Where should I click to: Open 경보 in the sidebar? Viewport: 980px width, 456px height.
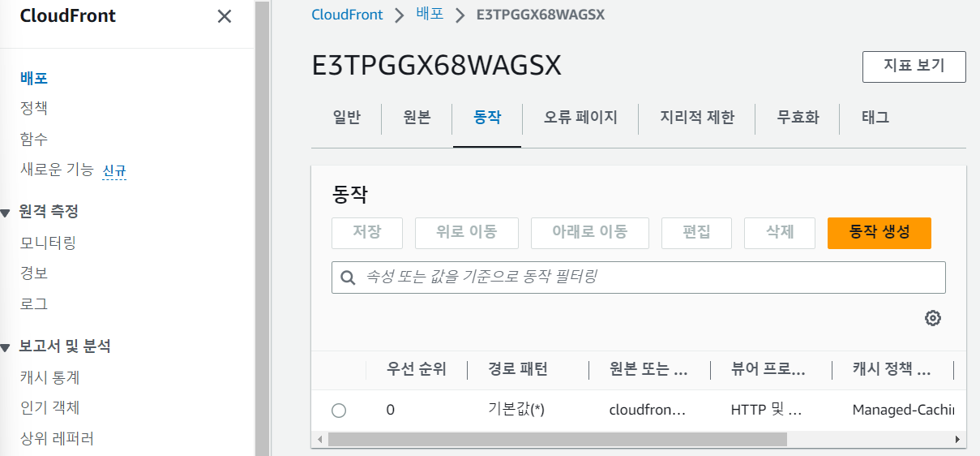click(x=34, y=273)
